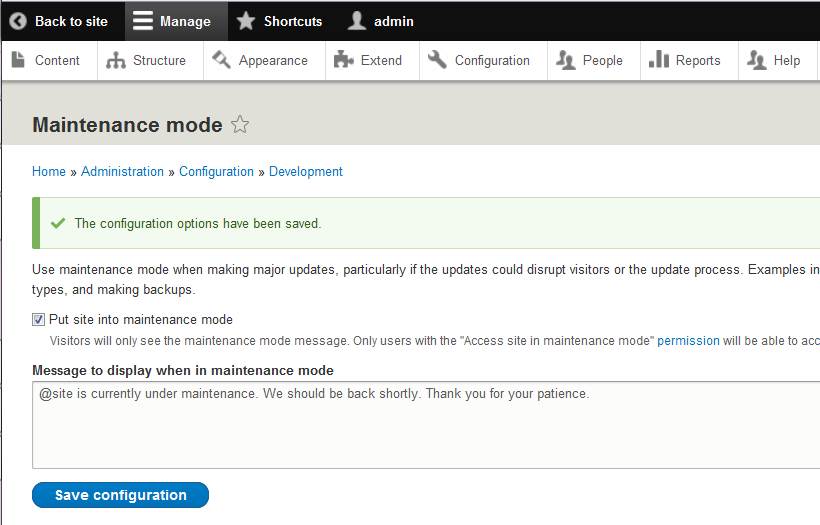The height and width of the screenshot is (525, 820).
Task: Follow the Administration breadcrumb link
Action: pos(122,172)
